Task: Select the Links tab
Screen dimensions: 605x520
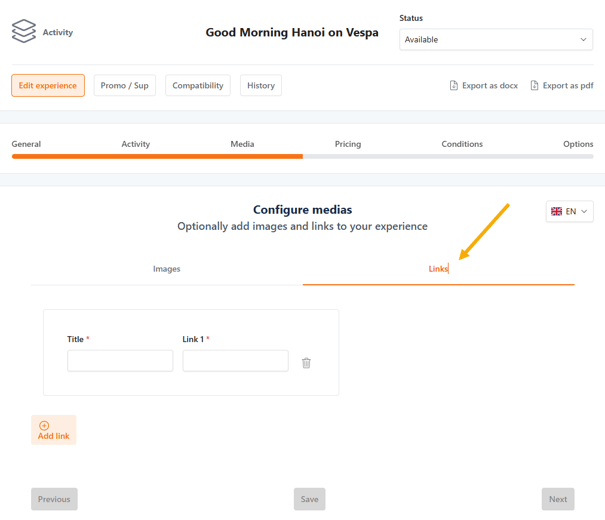Action: pyautogui.click(x=438, y=269)
